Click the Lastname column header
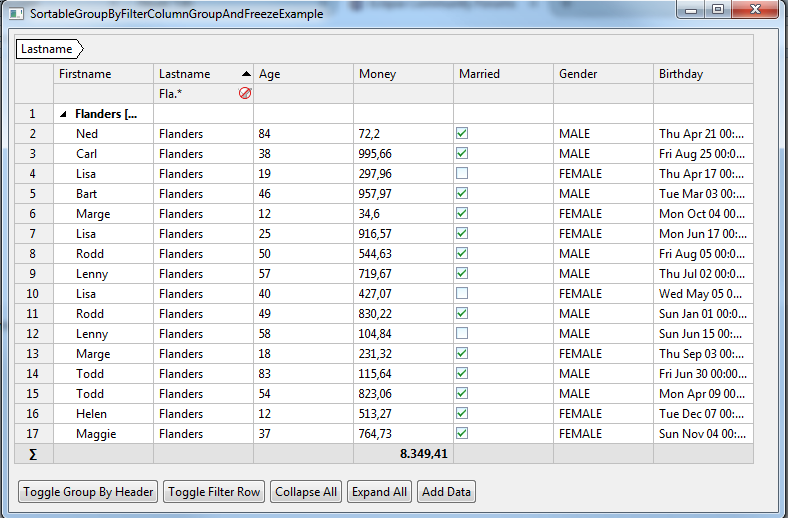788x518 pixels. pyautogui.click(x=204, y=74)
